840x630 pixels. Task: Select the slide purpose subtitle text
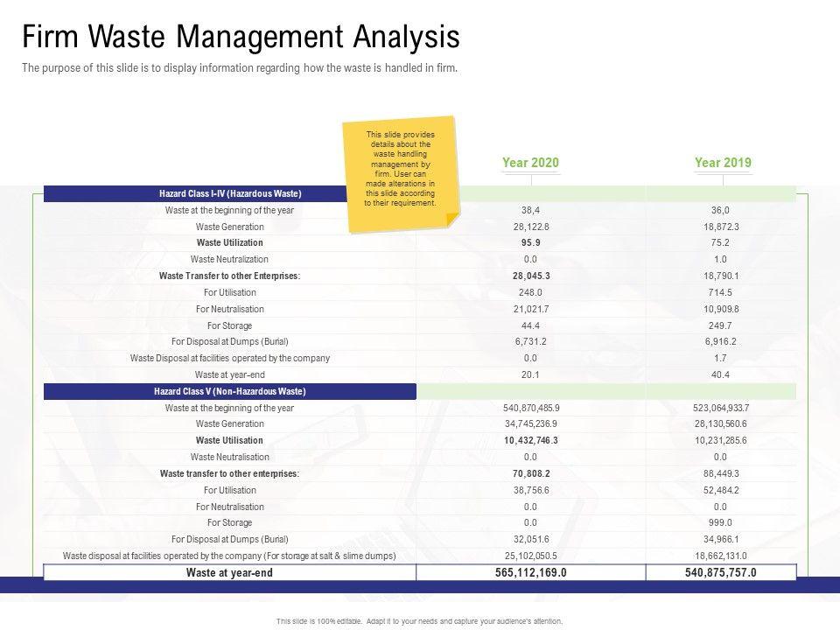click(x=240, y=69)
